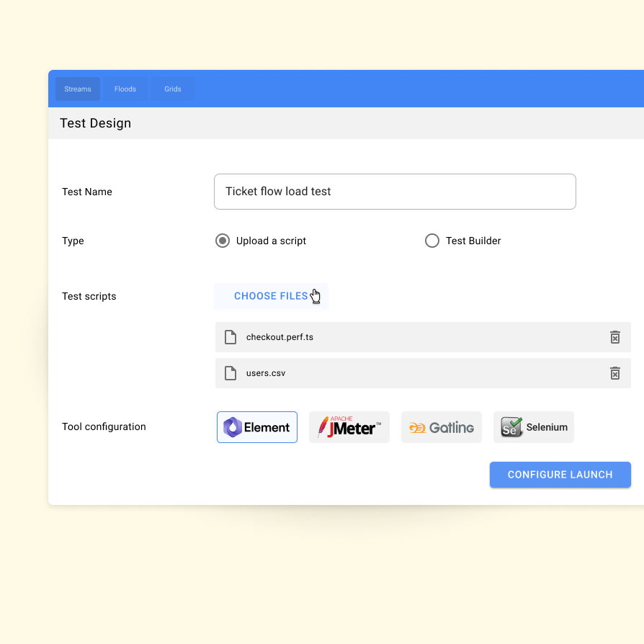Switch type to Test Builder
This screenshot has width=644, height=644.
coord(432,241)
